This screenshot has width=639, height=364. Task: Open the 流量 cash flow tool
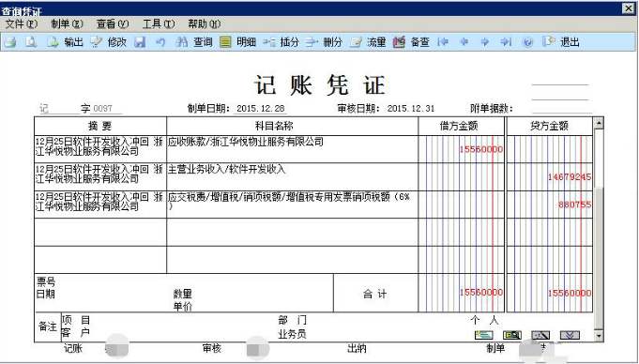tap(368, 42)
